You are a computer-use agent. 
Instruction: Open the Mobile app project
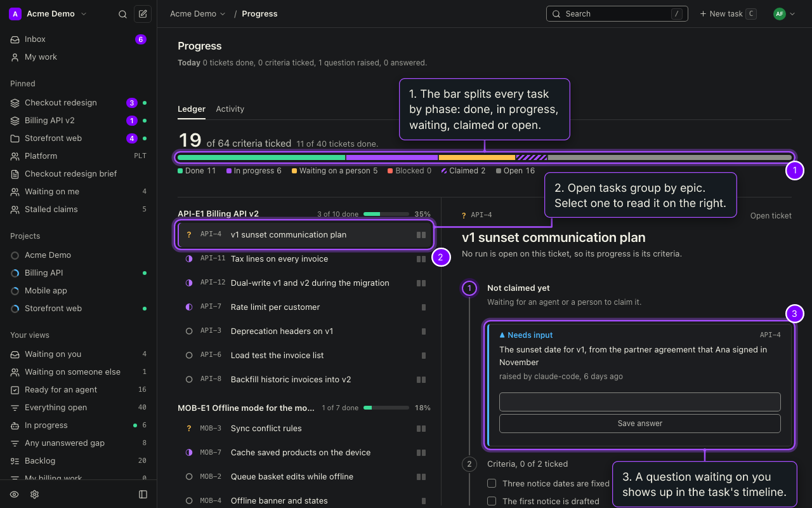pyautogui.click(x=79, y=291)
